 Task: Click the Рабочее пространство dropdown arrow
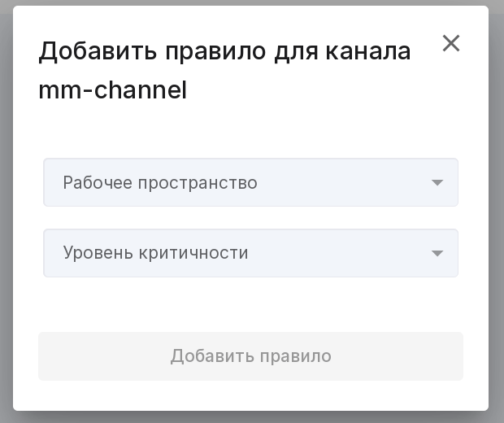tap(437, 183)
